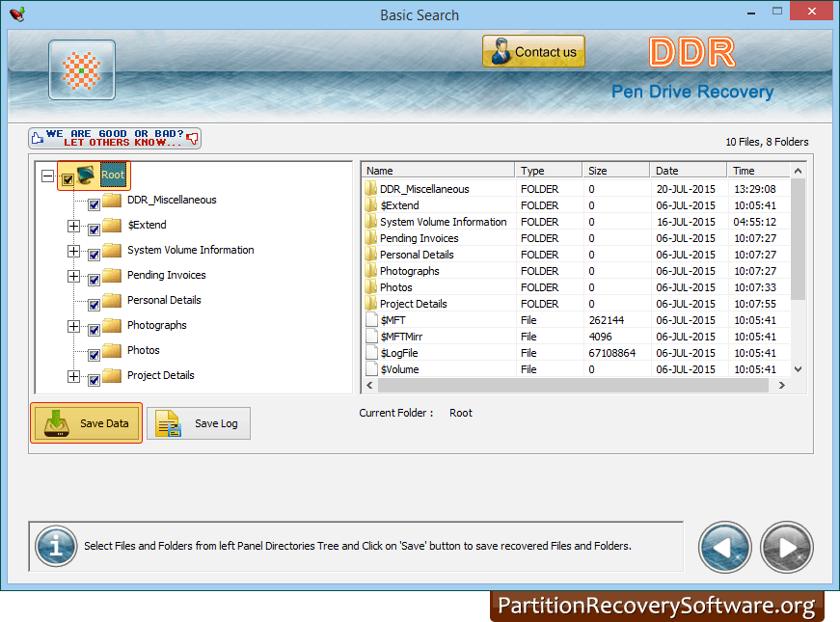
Task: Toggle the Photographs checkbox
Action: 94,330
